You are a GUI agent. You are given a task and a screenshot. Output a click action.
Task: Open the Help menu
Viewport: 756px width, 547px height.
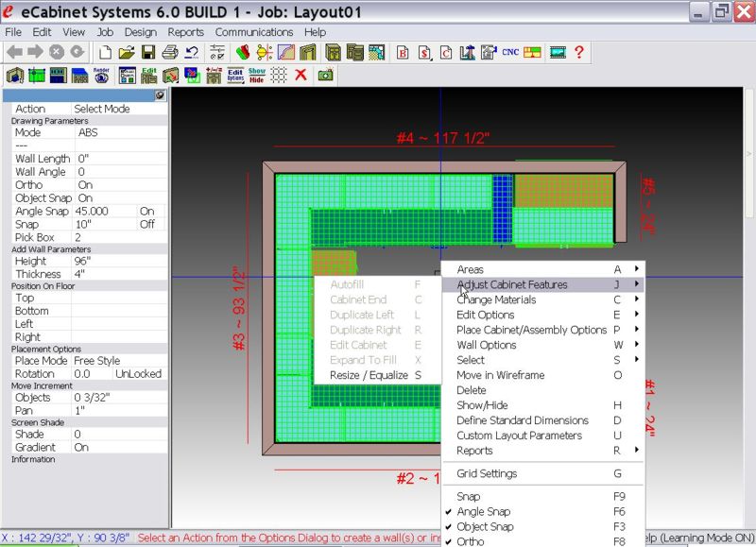tap(315, 32)
